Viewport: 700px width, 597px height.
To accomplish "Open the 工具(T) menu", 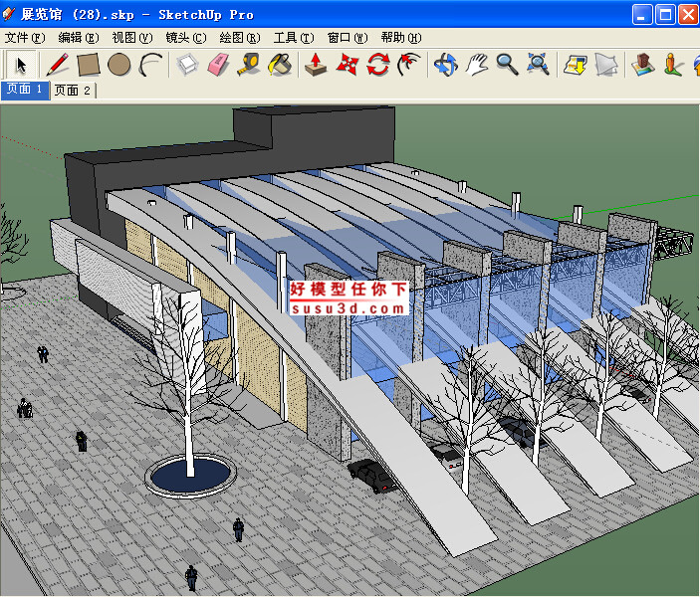I will point(294,38).
